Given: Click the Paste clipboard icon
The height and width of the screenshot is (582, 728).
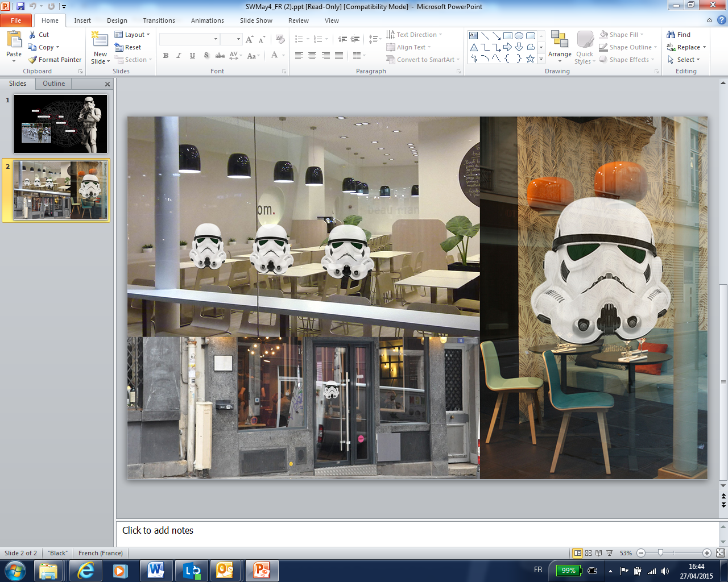Looking at the screenshot, I should [14, 40].
